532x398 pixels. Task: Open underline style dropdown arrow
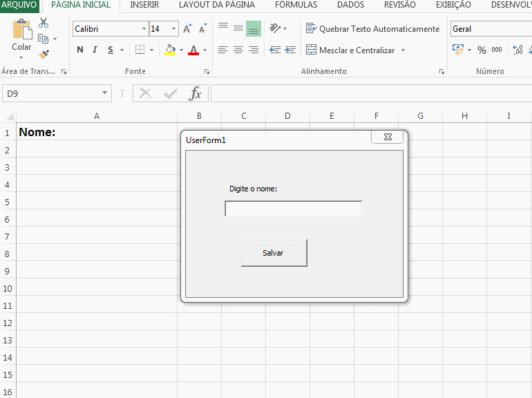click(x=122, y=50)
